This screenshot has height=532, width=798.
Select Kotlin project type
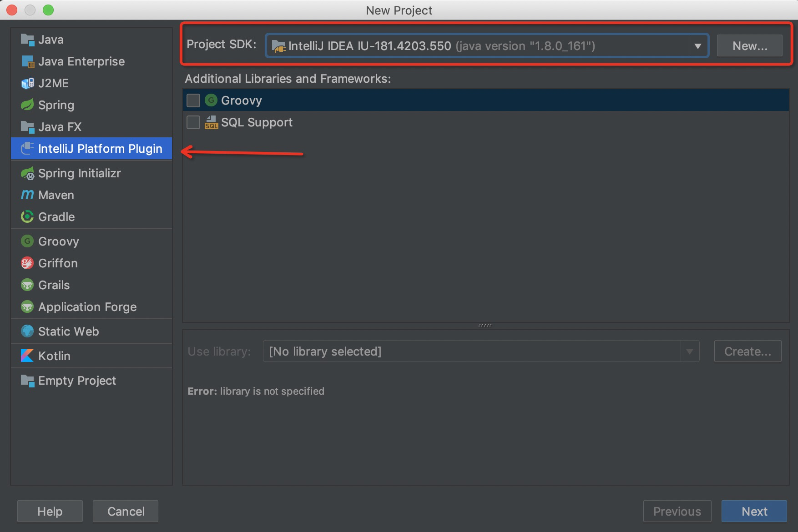[91, 356]
